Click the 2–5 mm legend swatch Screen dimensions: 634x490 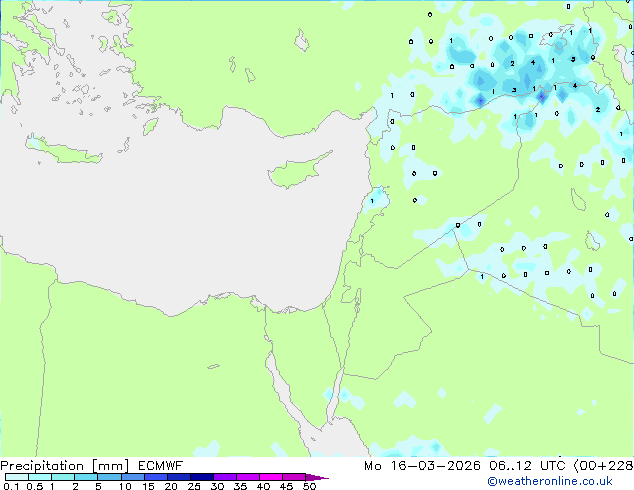coord(86,477)
